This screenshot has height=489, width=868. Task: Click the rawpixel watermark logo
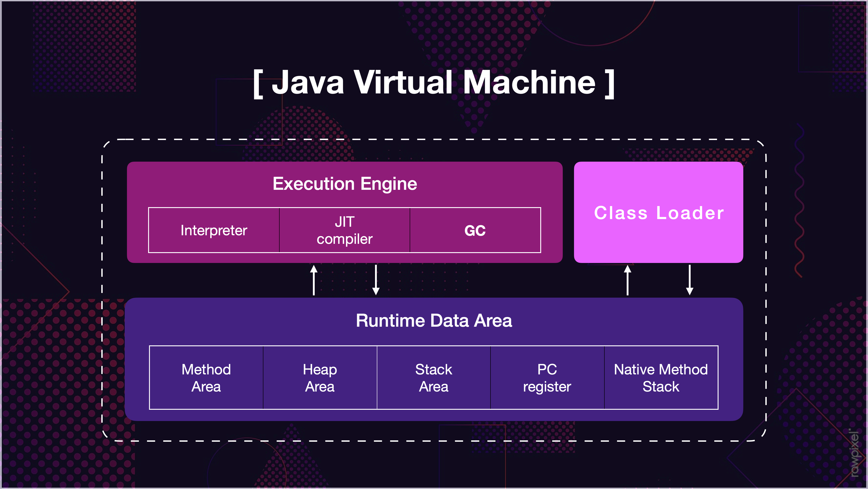(855, 453)
